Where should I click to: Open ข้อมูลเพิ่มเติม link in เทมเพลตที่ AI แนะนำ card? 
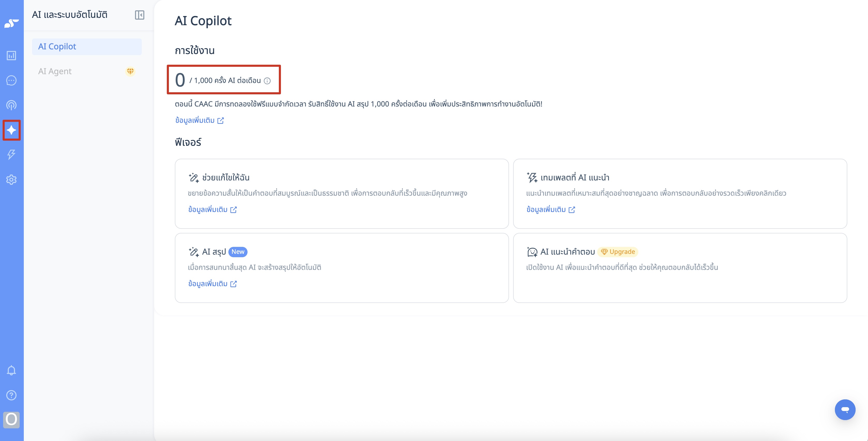[x=551, y=210]
